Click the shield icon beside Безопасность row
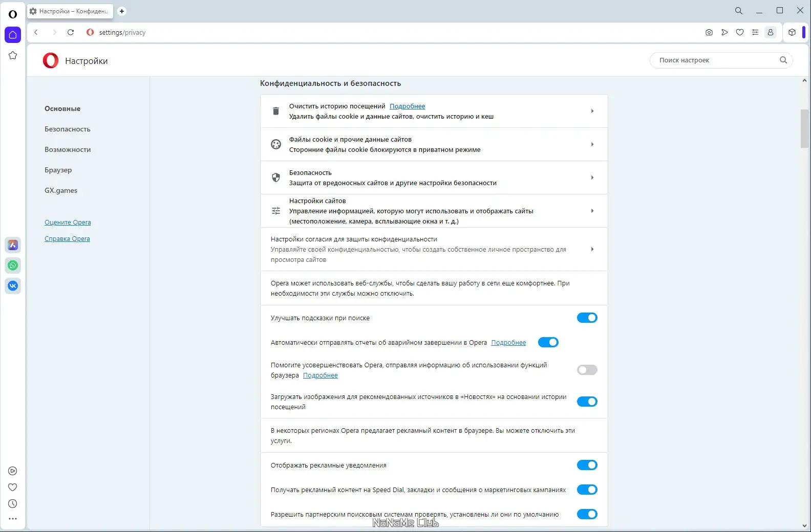 click(276, 178)
